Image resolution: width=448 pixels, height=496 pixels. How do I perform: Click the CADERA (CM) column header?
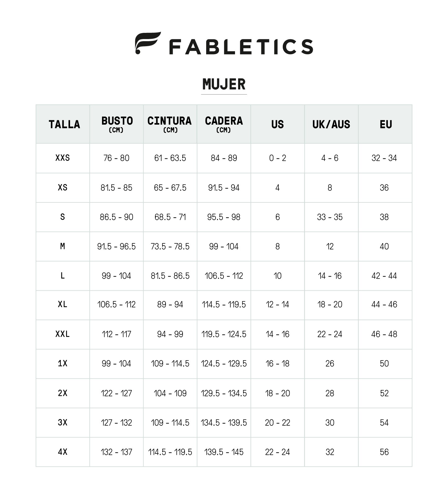click(x=224, y=124)
